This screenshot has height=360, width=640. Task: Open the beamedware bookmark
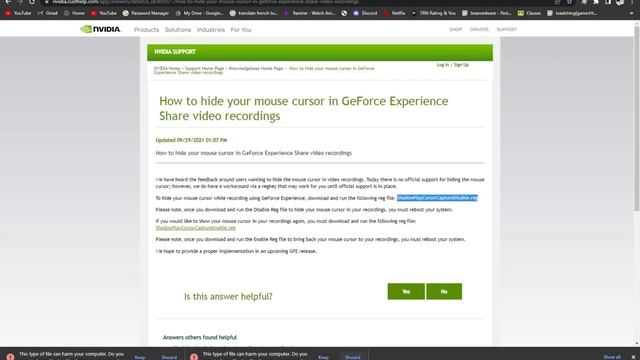coord(487,13)
